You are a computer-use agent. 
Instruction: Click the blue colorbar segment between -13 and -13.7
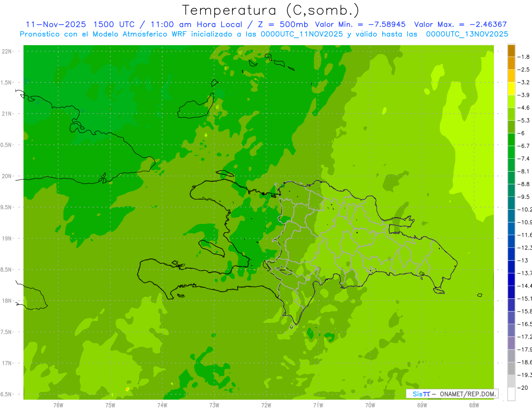(511, 267)
